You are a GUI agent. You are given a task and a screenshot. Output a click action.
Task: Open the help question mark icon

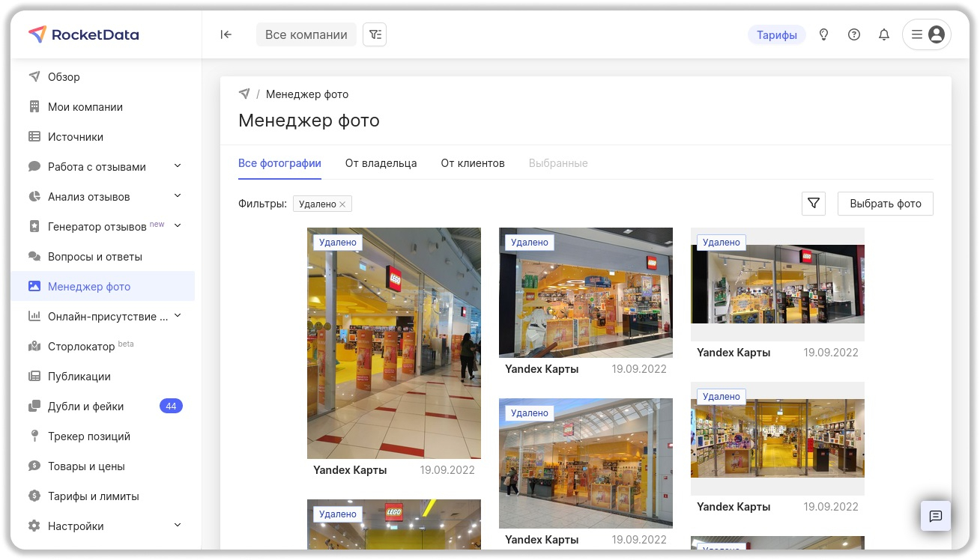[854, 34]
